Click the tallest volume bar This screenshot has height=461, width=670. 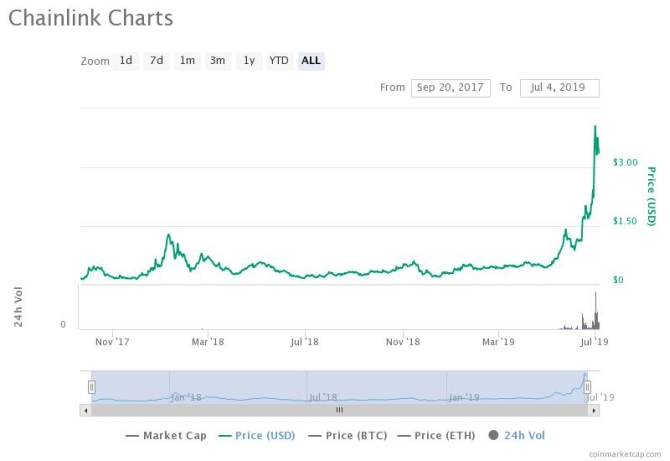(596, 310)
